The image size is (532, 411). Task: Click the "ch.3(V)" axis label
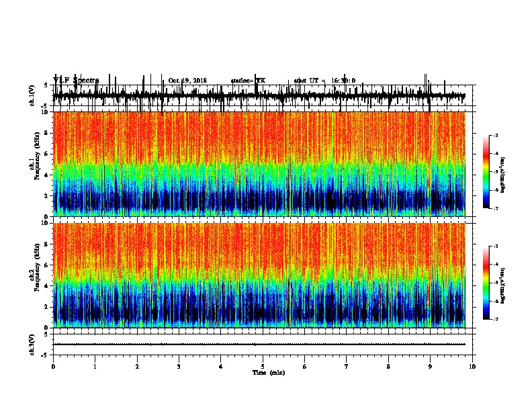click(x=32, y=345)
